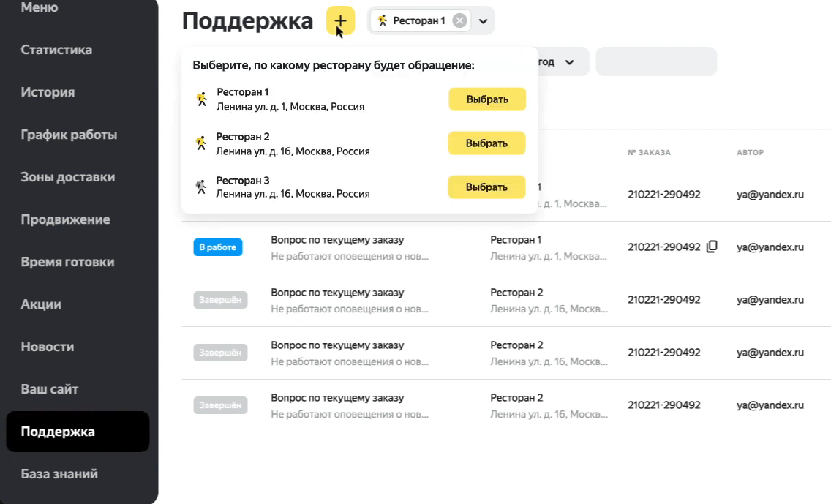The height and width of the screenshot is (504, 831).
Task: Remove the Ресторан 1 filter chip
Action: tap(459, 20)
